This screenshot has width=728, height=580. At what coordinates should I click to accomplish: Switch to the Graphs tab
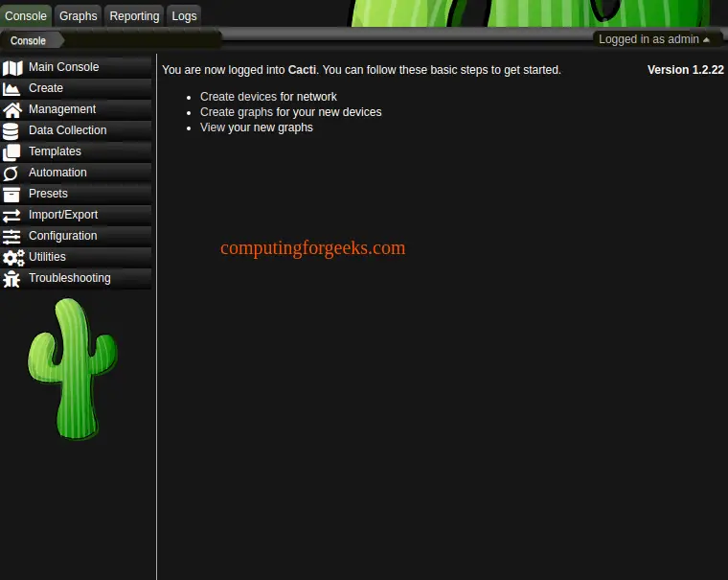78,15
